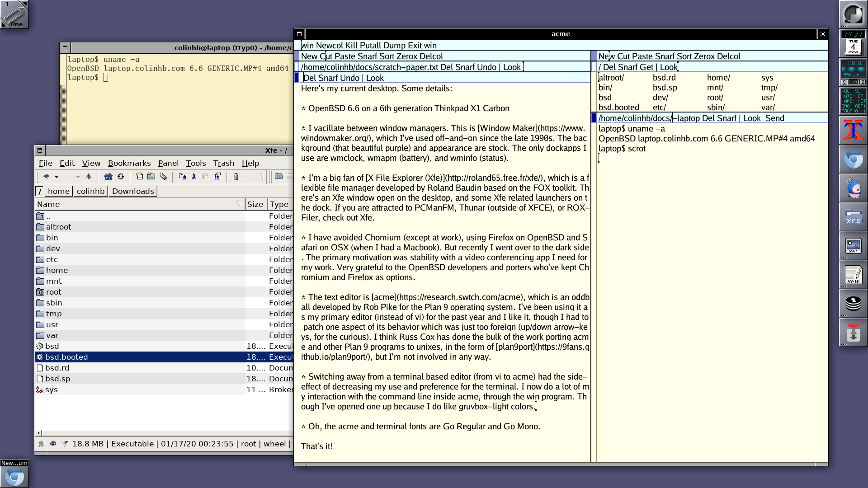Image resolution: width=868 pixels, height=488 pixels.
Task: Toggle thumbnails icon in Xfe status bar
Action: [x=41, y=444]
